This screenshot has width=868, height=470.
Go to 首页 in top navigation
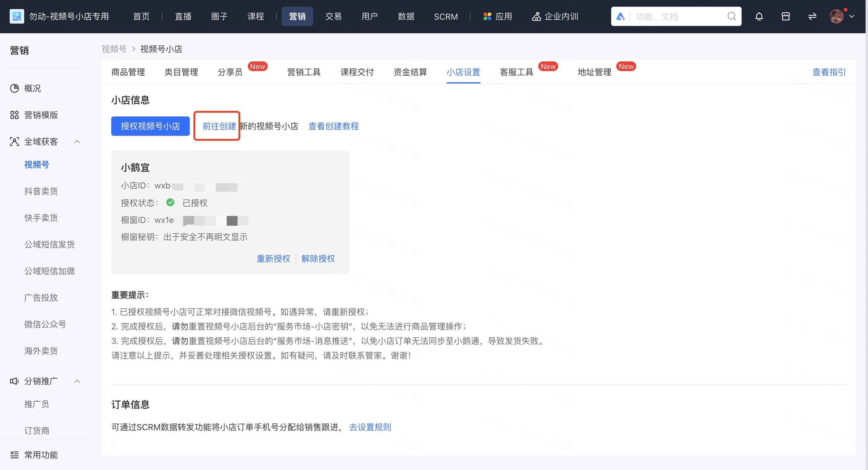[x=141, y=16]
